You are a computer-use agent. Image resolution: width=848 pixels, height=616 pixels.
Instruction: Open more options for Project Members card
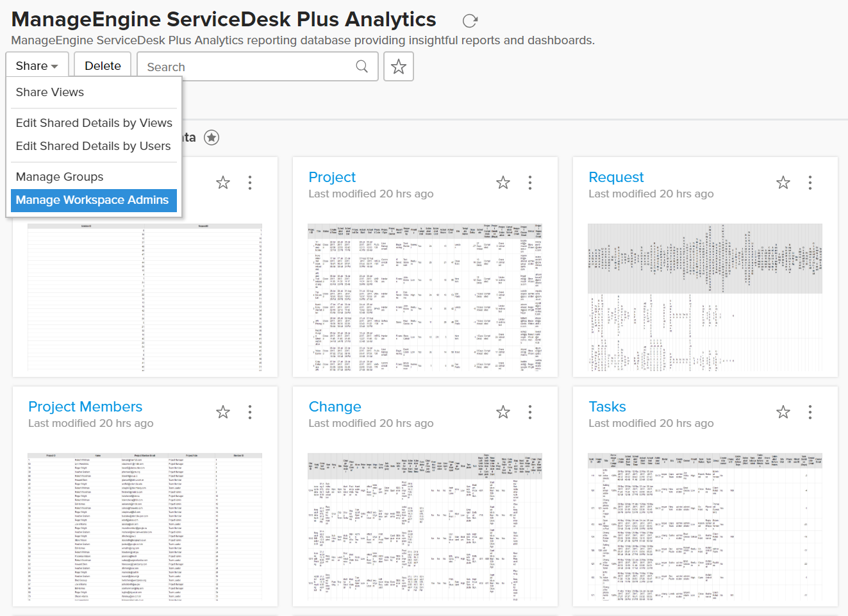click(250, 412)
